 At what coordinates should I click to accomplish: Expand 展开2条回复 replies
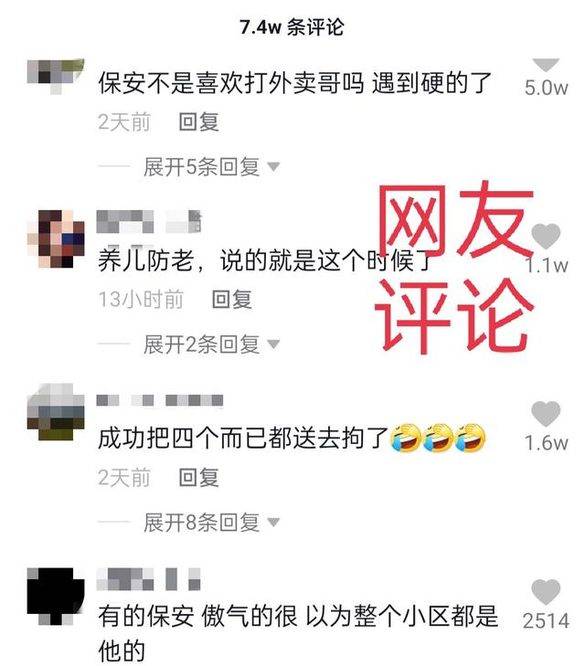211,344
